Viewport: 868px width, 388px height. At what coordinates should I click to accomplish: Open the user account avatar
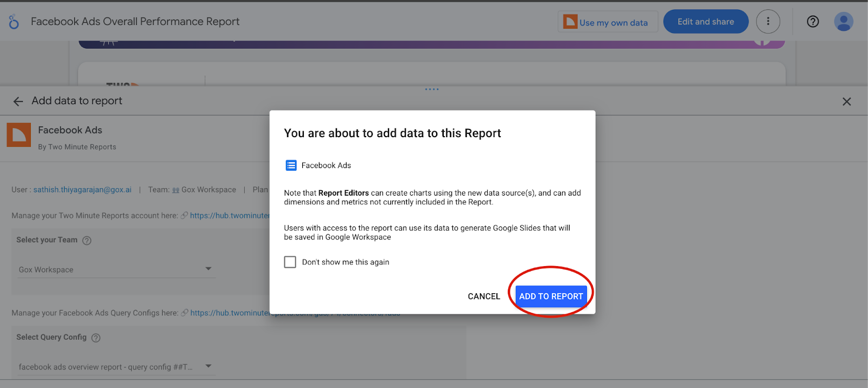(844, 22)
